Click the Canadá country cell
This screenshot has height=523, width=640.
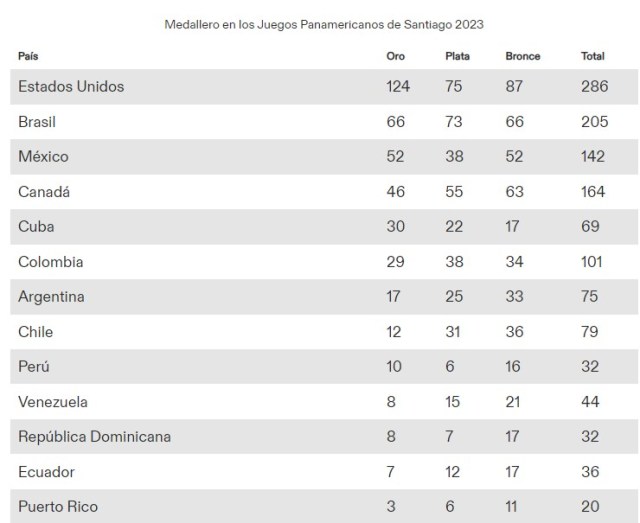click(x=44, y=192)
